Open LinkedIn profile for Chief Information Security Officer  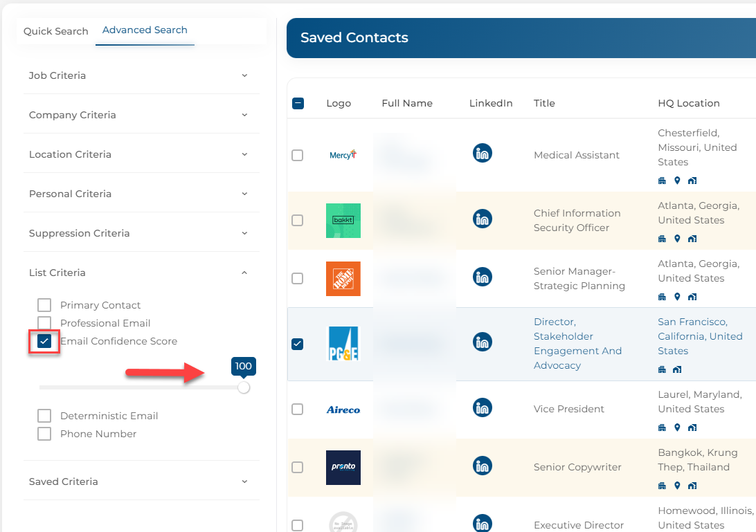tap(482, 219)
